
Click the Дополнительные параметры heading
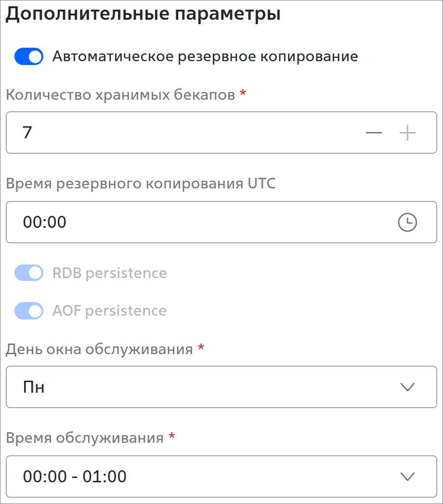[x=143, y=14]
